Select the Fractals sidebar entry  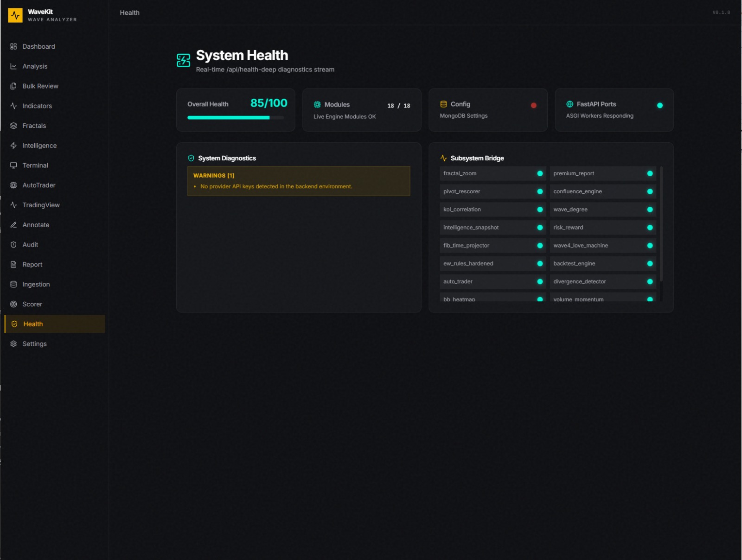55,126
